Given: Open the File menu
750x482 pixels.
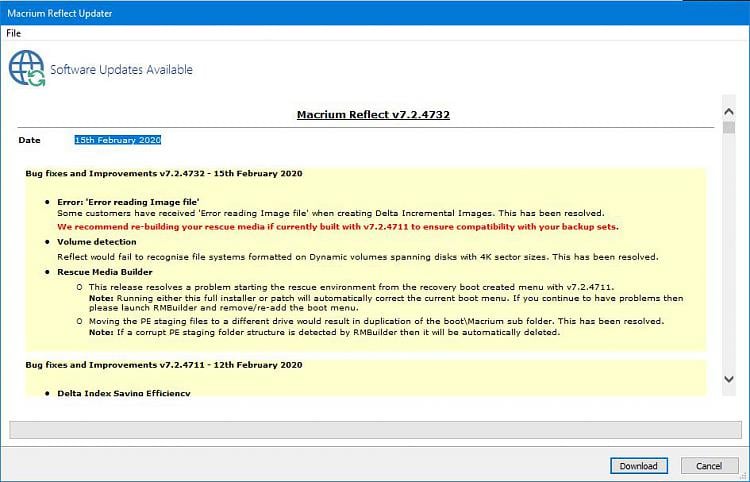Looking at the screenshot, I should tap(13, 33).
